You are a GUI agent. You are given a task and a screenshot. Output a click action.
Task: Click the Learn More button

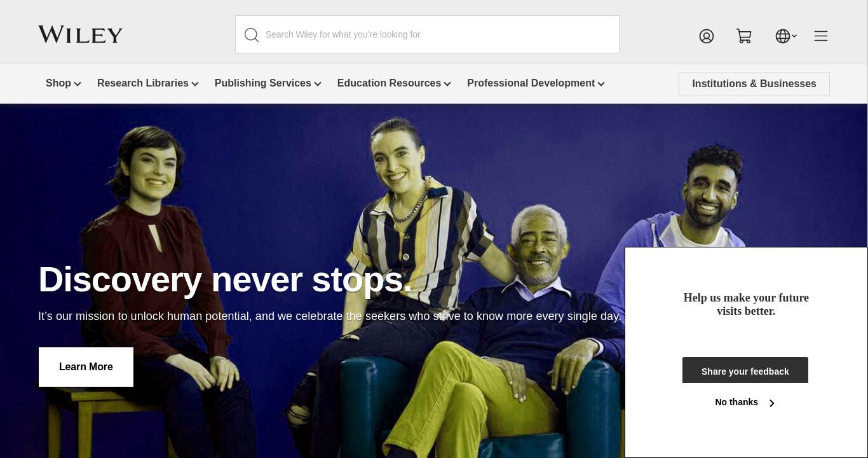86,367
